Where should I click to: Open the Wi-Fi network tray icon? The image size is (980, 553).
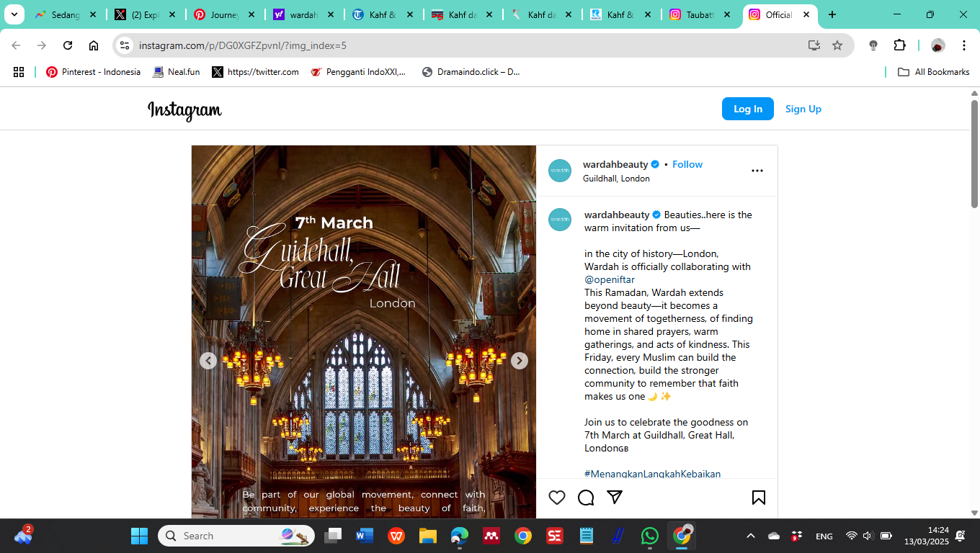851,536
